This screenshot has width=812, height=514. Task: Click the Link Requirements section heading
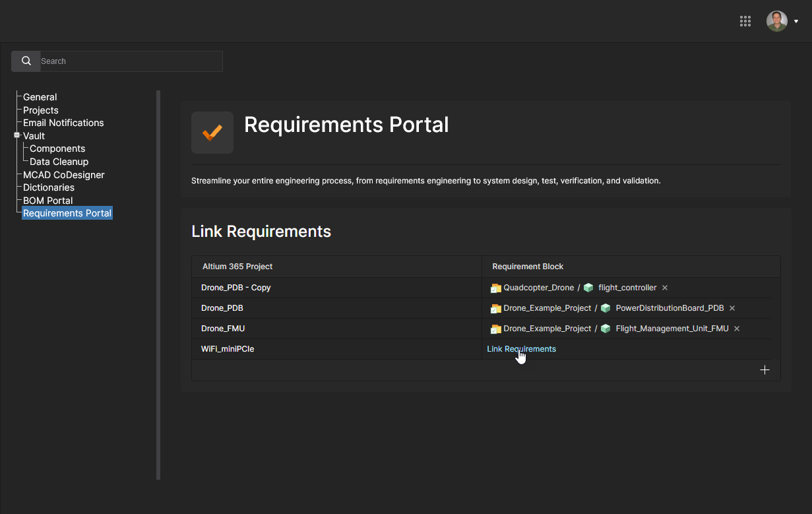point(261,232)
